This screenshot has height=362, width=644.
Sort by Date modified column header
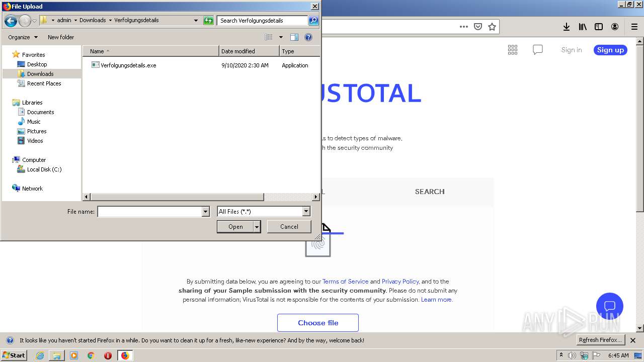tap(249, 51)
